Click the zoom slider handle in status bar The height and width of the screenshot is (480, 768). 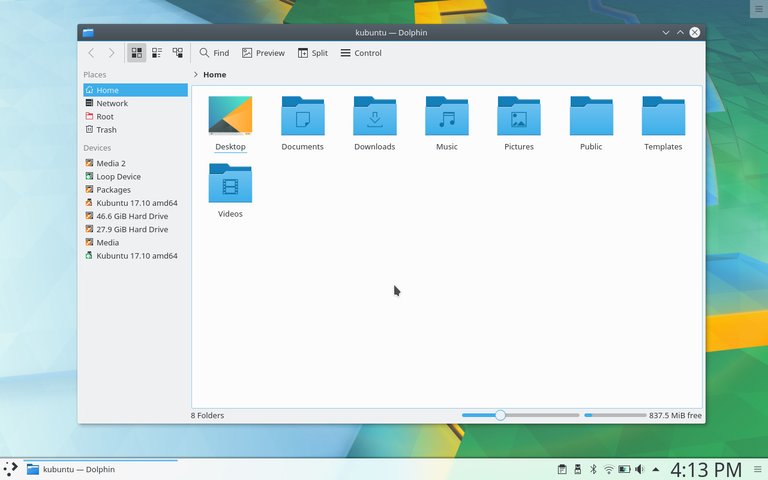pos(500,415)
